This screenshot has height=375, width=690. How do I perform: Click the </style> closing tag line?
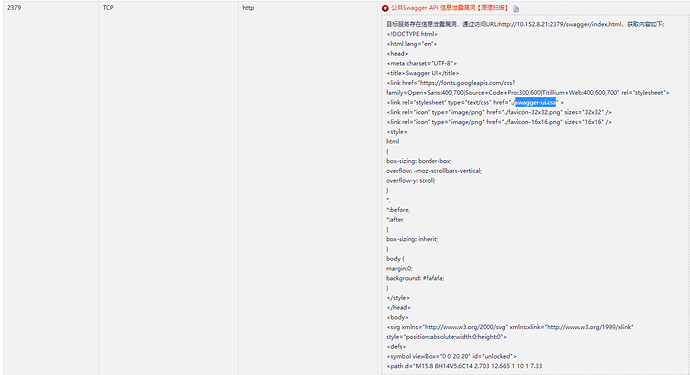[x=398, y=298]
